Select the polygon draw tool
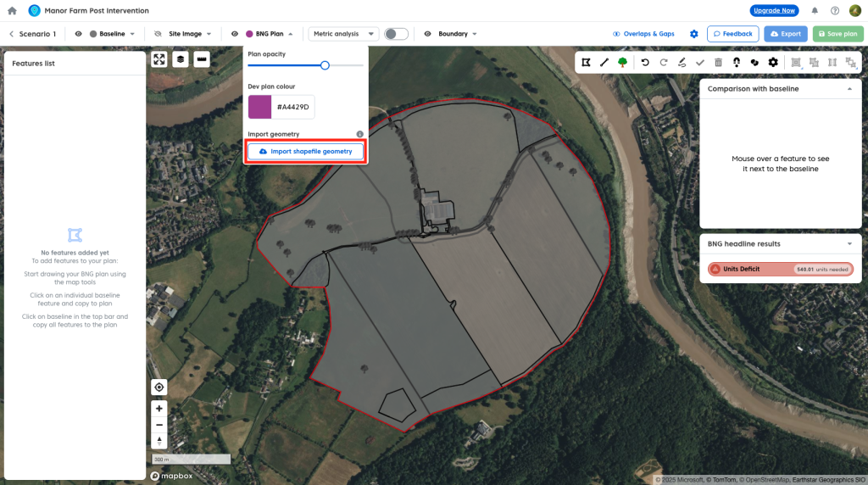Screen dimensions: 868x485 pyautogui.click(x=586, y=62)
